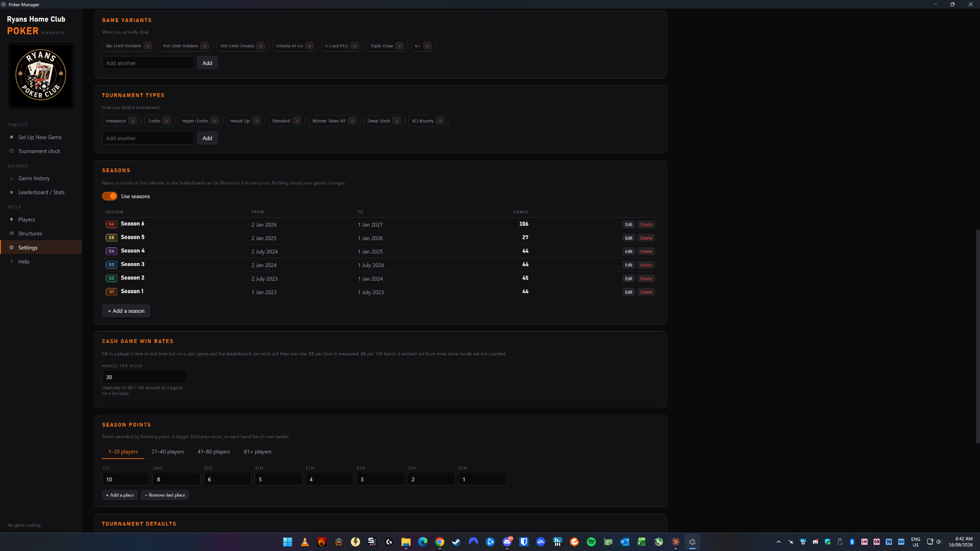Remove the Triple Draw variant tag
The height and width of the screenshot is (551, 980).
[x=400, y=46]
